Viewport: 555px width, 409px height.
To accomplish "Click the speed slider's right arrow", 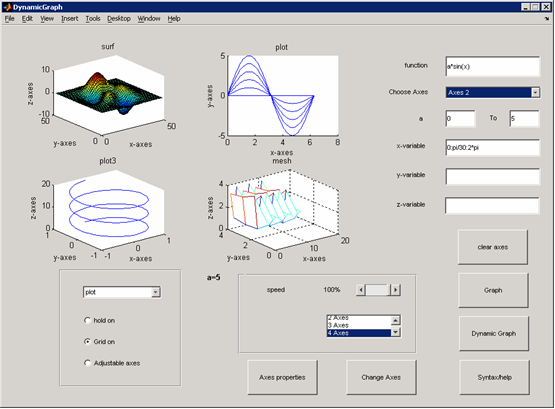I will click(395, 290).
